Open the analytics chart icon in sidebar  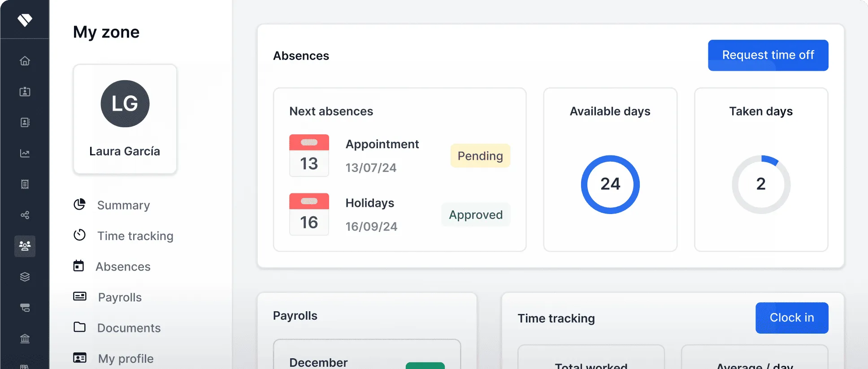(x=25, y=154)
